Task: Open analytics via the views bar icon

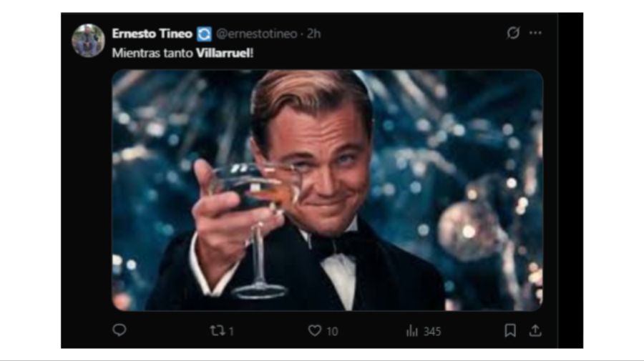Action: [x=412, y=330]
